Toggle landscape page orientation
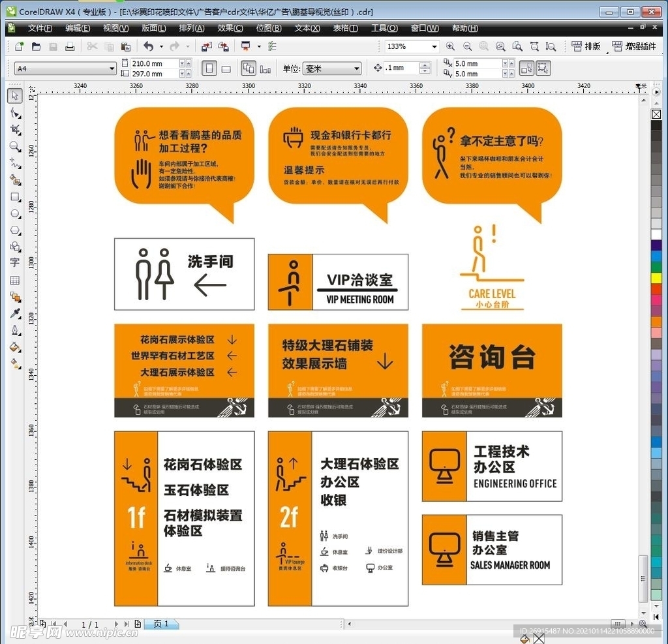Screen dimensions: 668x644 pos(225,68)
